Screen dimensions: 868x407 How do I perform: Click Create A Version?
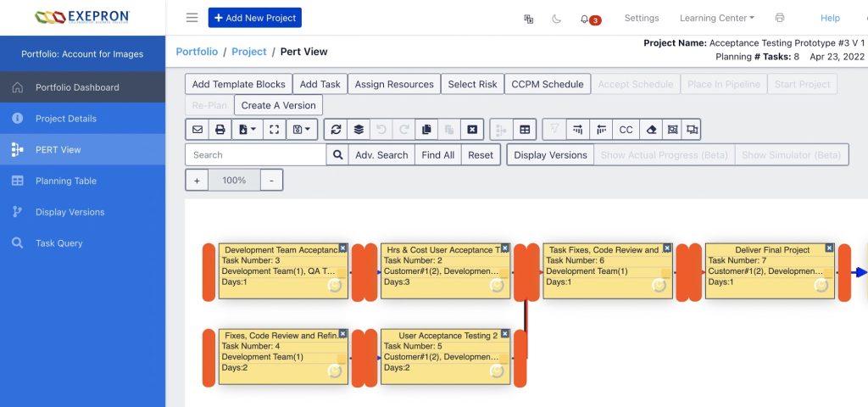point(278,105)
